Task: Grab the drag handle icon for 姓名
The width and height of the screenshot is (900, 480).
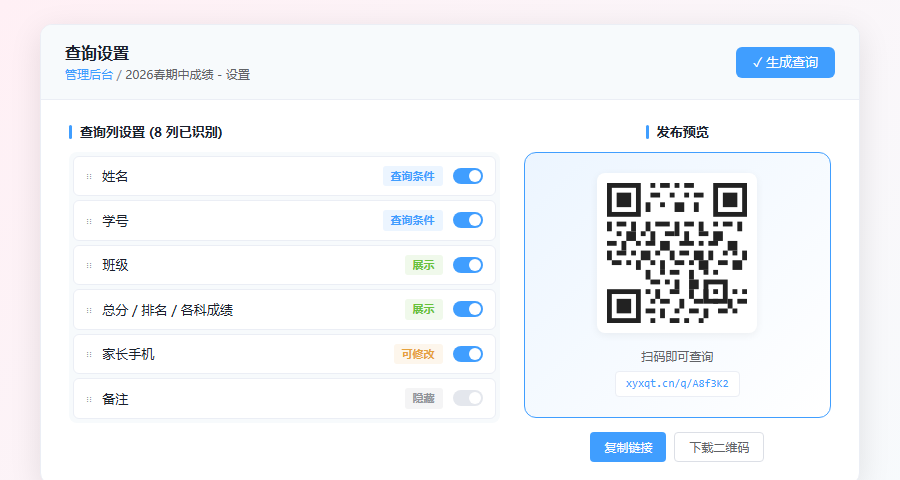Action: pos(89,176)
